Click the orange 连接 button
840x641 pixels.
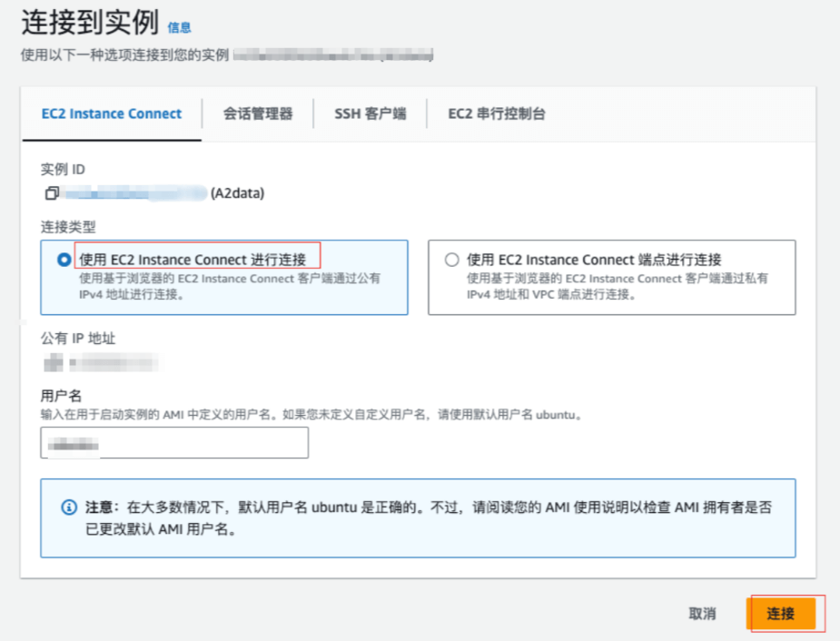click(x=781, y=613)
